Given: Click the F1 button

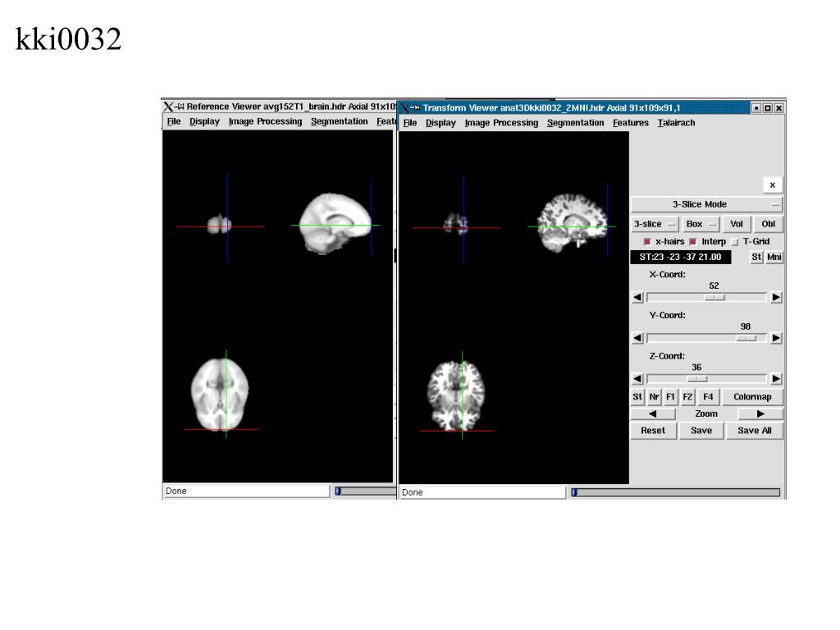Looking at the screenshot, I should click(670, 397).
